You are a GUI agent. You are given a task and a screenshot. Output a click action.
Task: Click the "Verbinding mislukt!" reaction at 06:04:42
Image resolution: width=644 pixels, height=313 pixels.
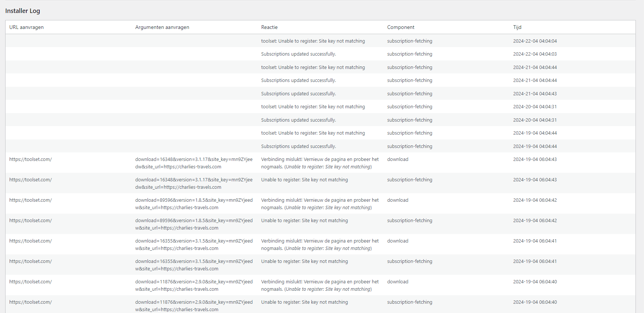tap(320, 204)
